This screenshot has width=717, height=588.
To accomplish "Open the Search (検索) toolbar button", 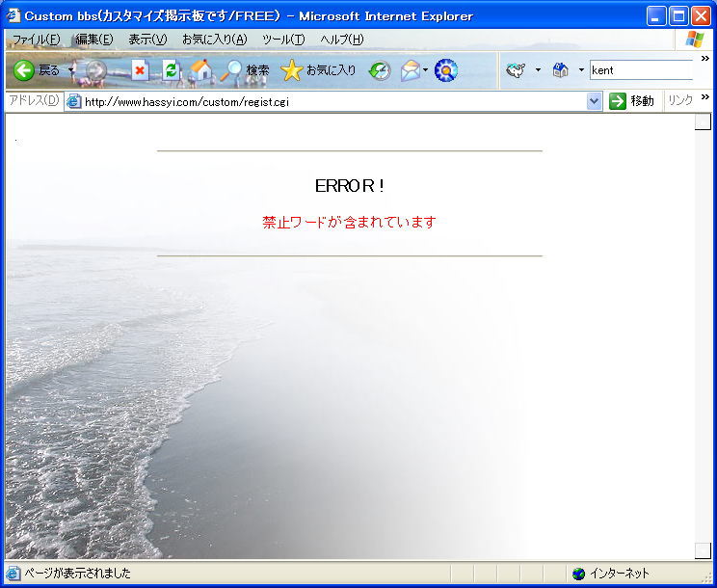I will coord(245,70).
